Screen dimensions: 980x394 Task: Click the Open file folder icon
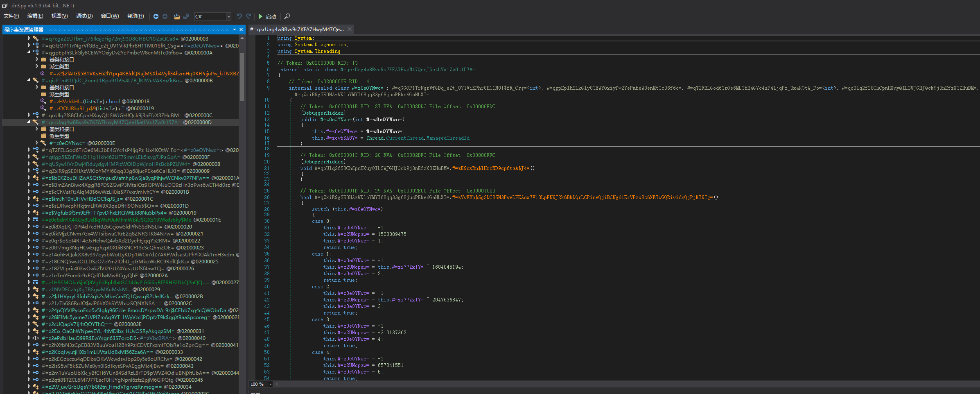[177, 16]
